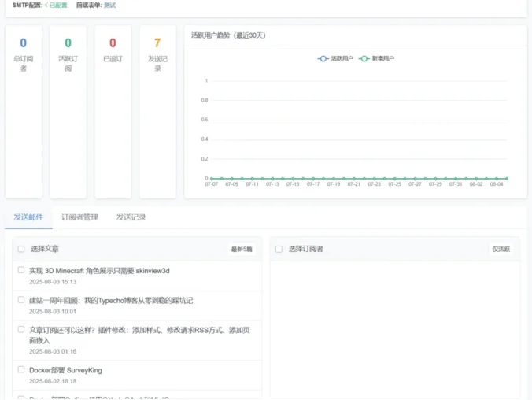532x400 pixels.
Task: Click the 最新5篇 button
Action: (x=242, y=250)
